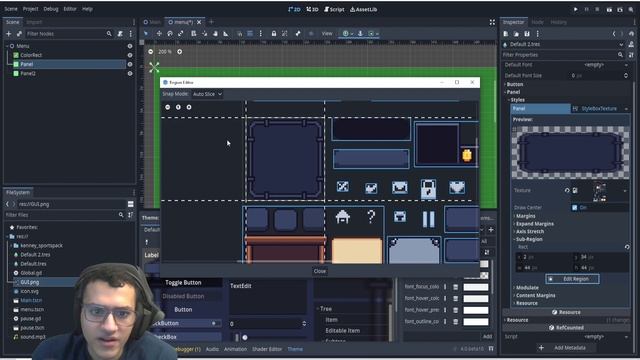
Task: Click the font_focus_color white swatch
Action: point(476,287)
